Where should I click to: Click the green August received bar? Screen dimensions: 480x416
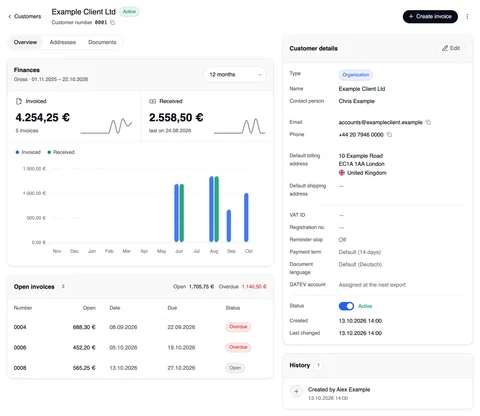pos(217,209)
